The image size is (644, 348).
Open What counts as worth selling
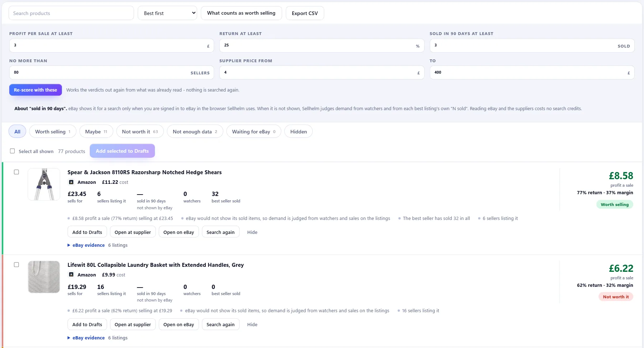(241, 13)
